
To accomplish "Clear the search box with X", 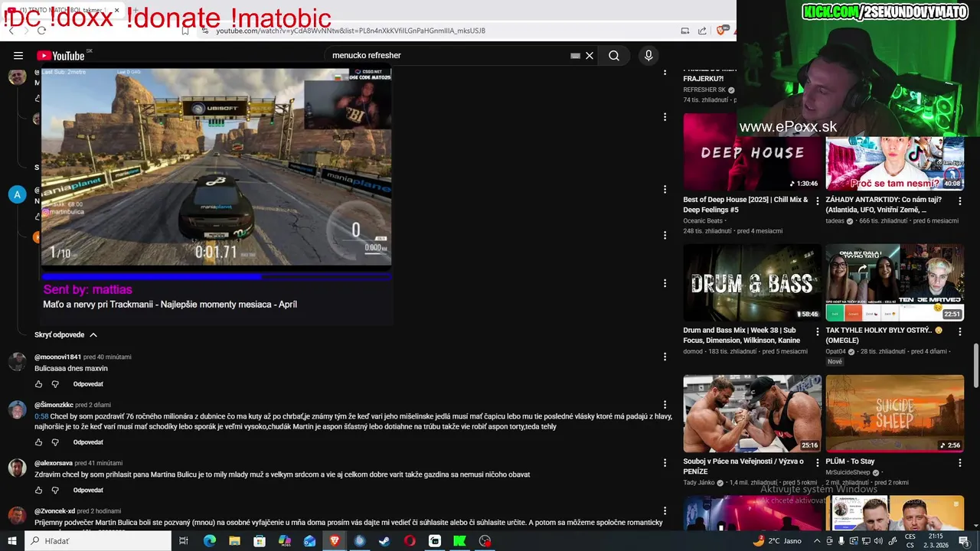I will coord(590,56).
